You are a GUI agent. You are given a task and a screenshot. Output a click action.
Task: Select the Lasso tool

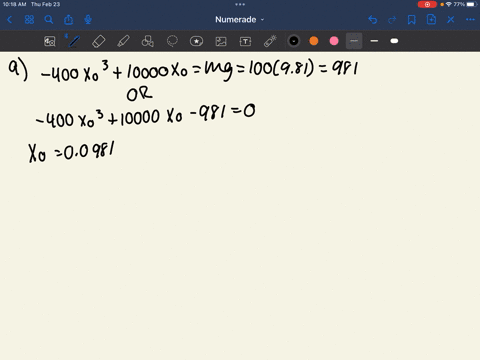(x=172, y=41)
